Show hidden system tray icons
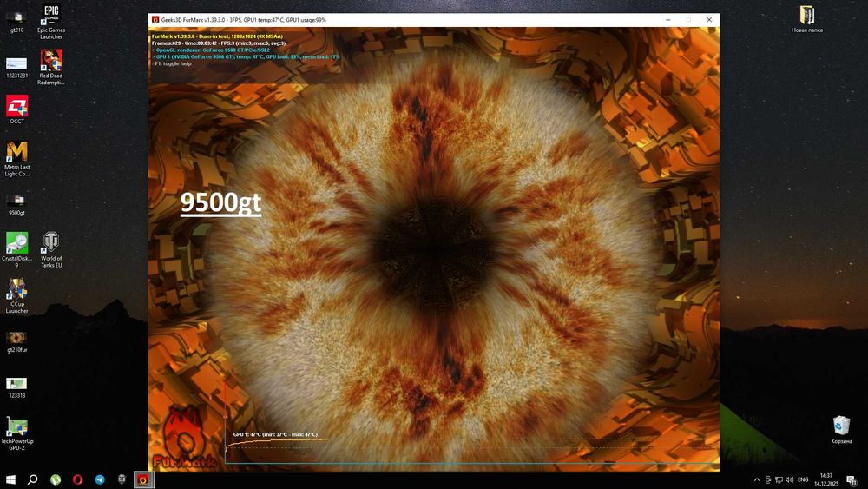This screenshot has height=489, width=868. [757, 479]
